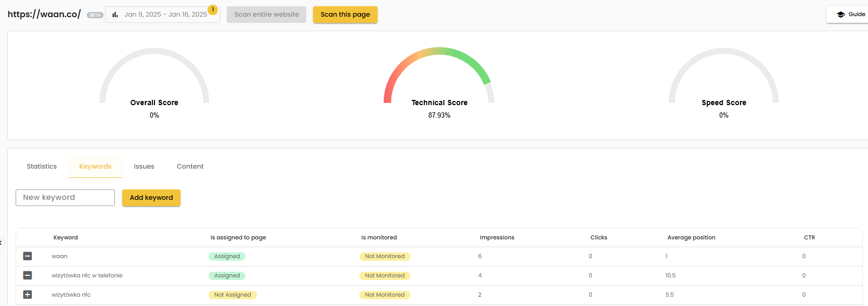
Task: Click the Overall Score gauge
Action: point(154,75)
